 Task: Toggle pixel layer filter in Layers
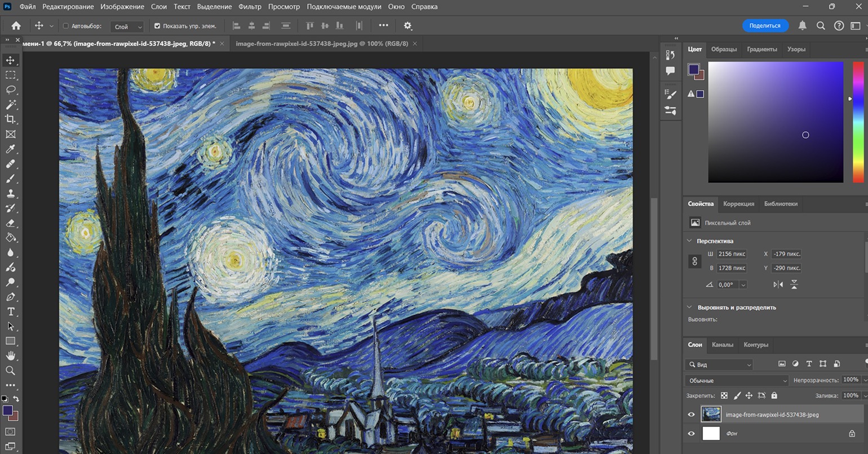pyautogui.click(x=782, y=364)
